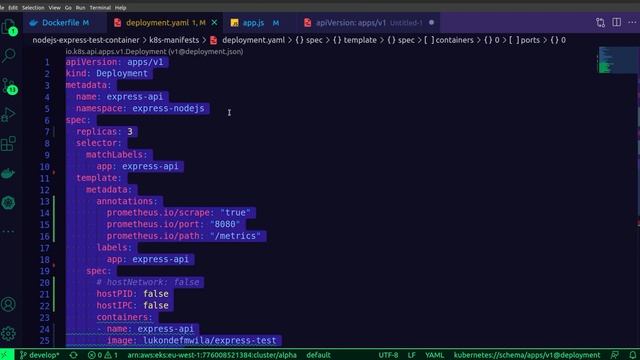The width and height of the screenshot is (640, 360).
Task: Open the Run menu
Action: point(80,7)
